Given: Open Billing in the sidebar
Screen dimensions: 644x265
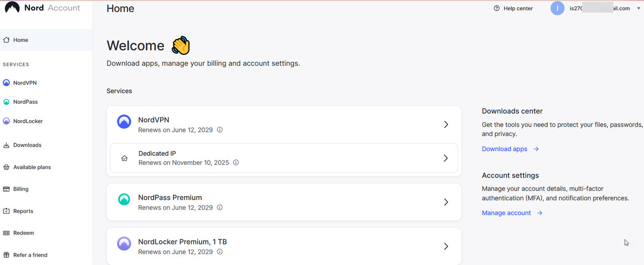Looking at the screenshot, I should (21, 189).
